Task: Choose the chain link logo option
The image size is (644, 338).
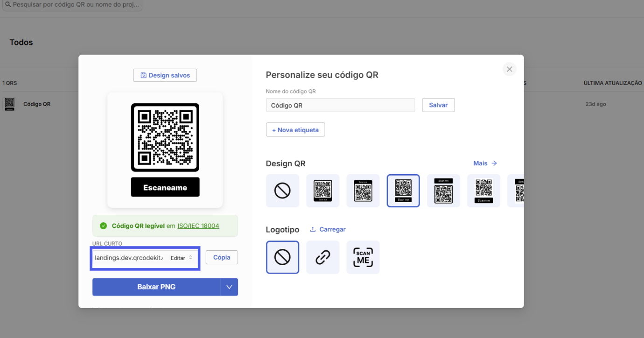Action: click(x=323, y=257)
